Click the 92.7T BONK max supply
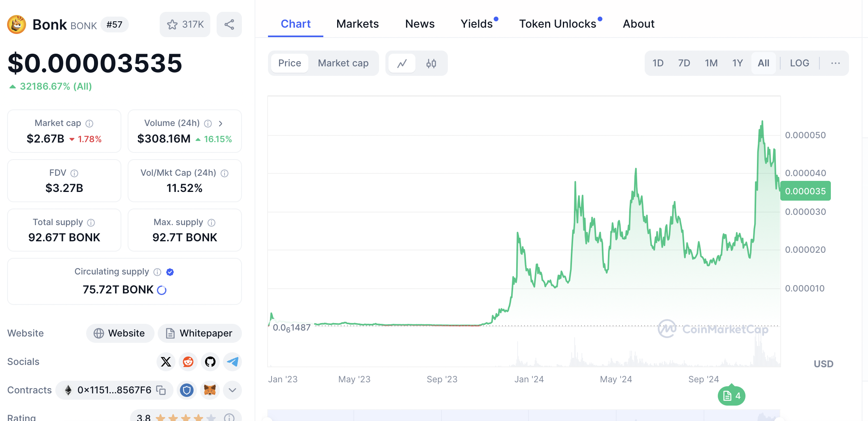Viewport: 868px width, 421px height. [x=185, y=237]
